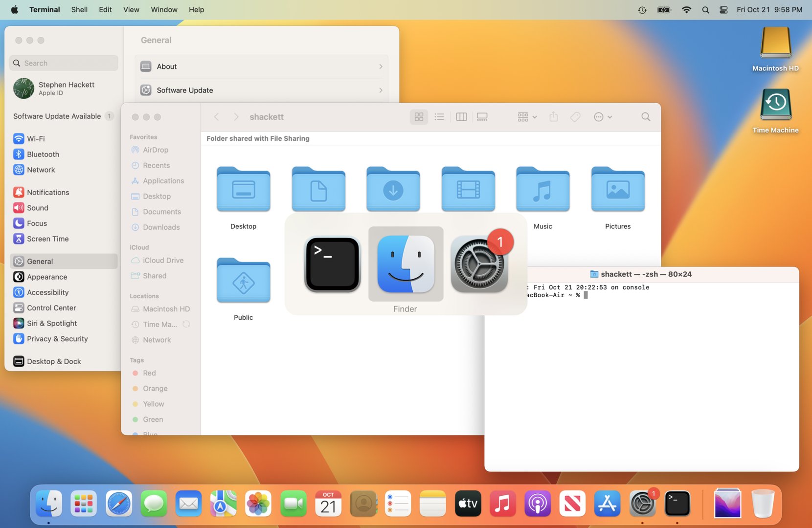Open Photos from the Dock
The image size is (812, 528).
point(258,504)
